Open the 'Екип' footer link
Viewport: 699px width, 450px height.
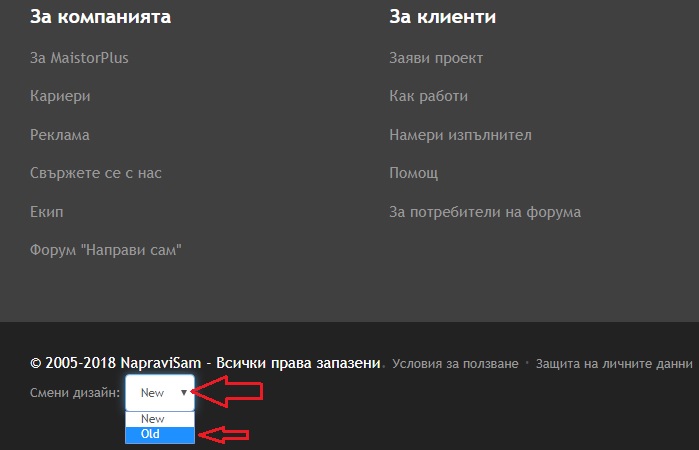(x=46, y=211)
